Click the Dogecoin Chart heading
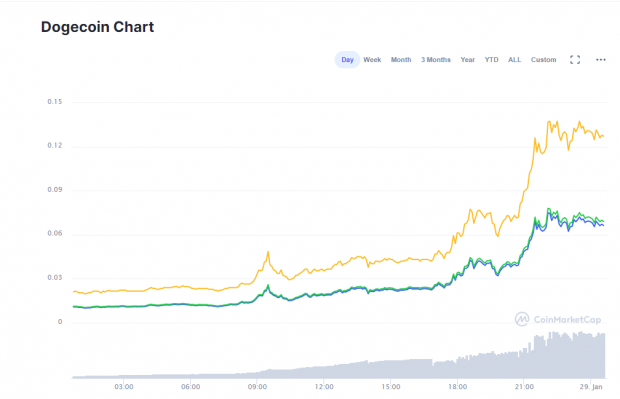The height and width of the screenshot is (399, 620). pyautogui.click(x=97, y=27)
